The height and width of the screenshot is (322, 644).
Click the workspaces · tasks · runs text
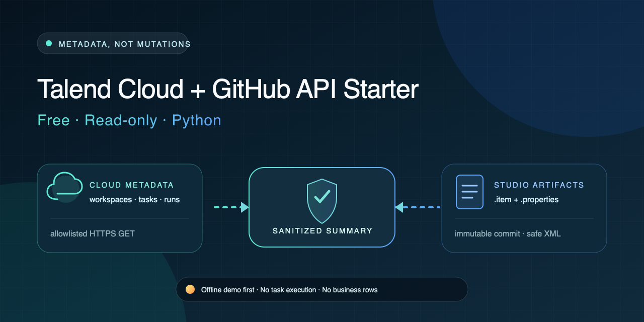pyautogui.click(x=135, y=200)
